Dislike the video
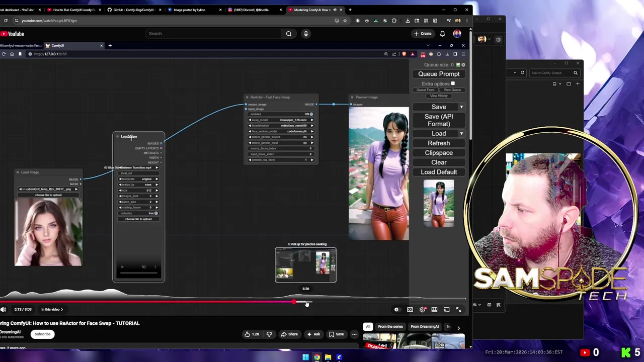644x362 pixels. tap(269, 334)
